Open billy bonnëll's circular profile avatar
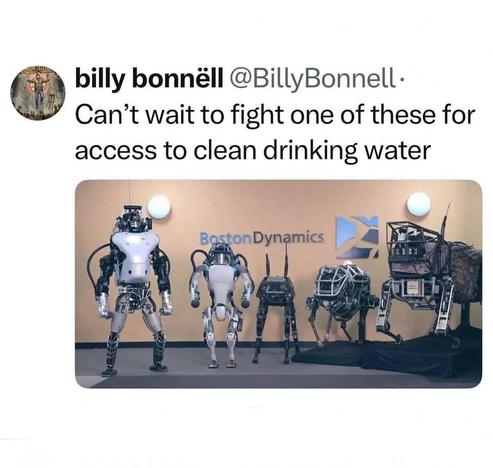The width and height of the screenshot is (493, 468). 38,93
